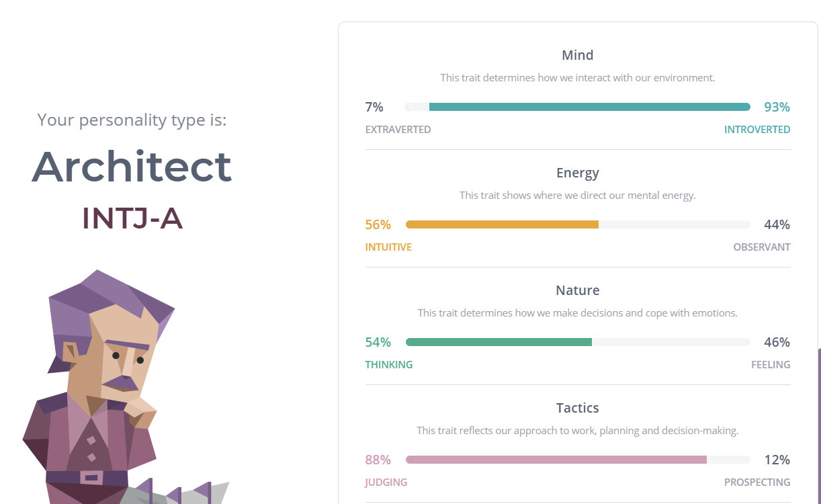Click the INTROVERTED label
Image resolution: width=821 pixels, height=504 pixels.
pyautogui.click(x=757, y=130)
